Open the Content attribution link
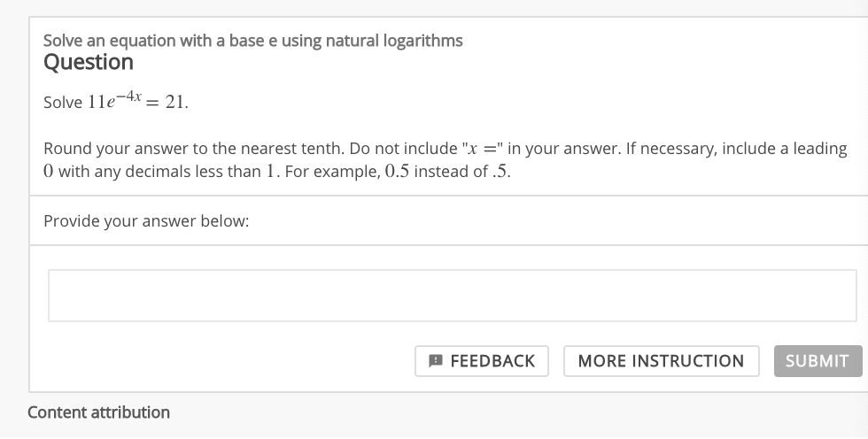The image size is (868, 439). [98, 412]
